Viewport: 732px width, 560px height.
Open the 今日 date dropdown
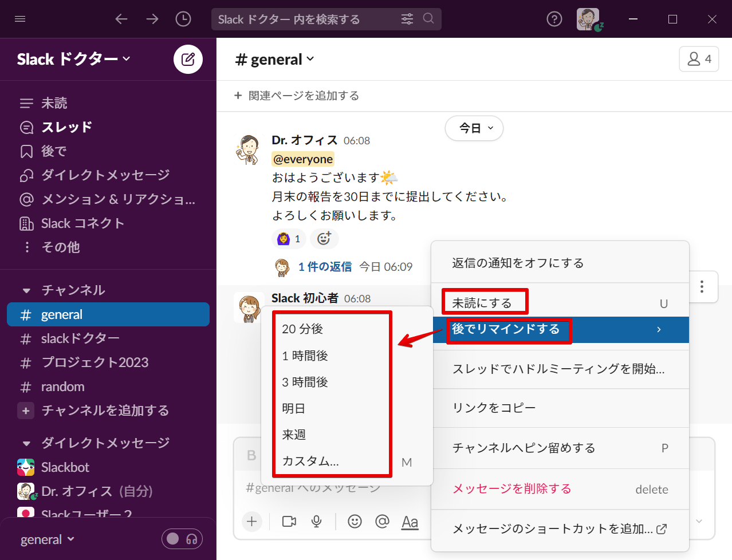pos(474,128)
